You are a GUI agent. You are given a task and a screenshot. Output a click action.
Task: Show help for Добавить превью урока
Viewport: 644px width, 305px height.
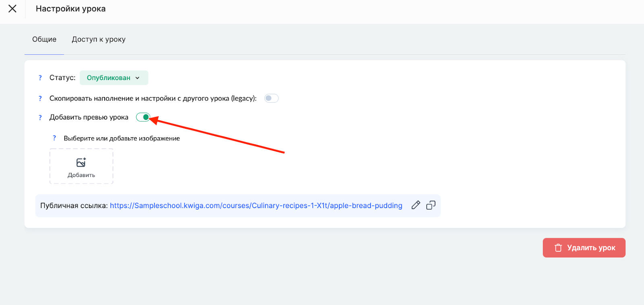coord(40,117)
